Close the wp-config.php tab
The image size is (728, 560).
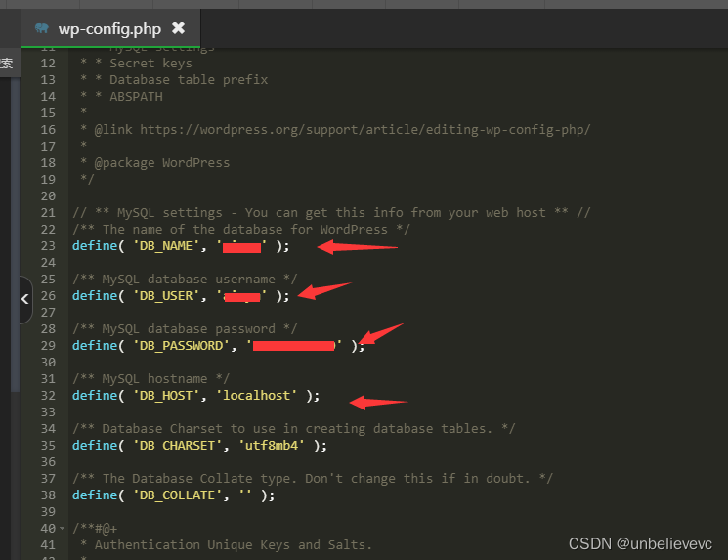[x=178, y=28]
